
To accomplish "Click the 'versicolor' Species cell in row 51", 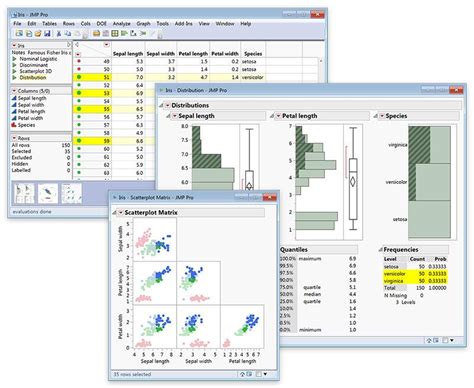I will coord(253,77).
